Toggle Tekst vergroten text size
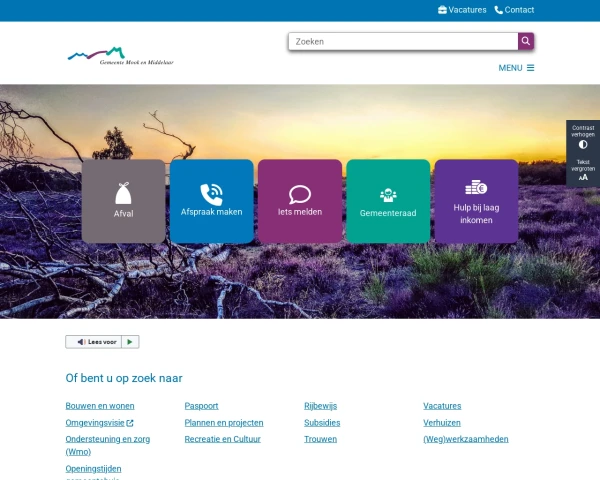 pos(583,170)
